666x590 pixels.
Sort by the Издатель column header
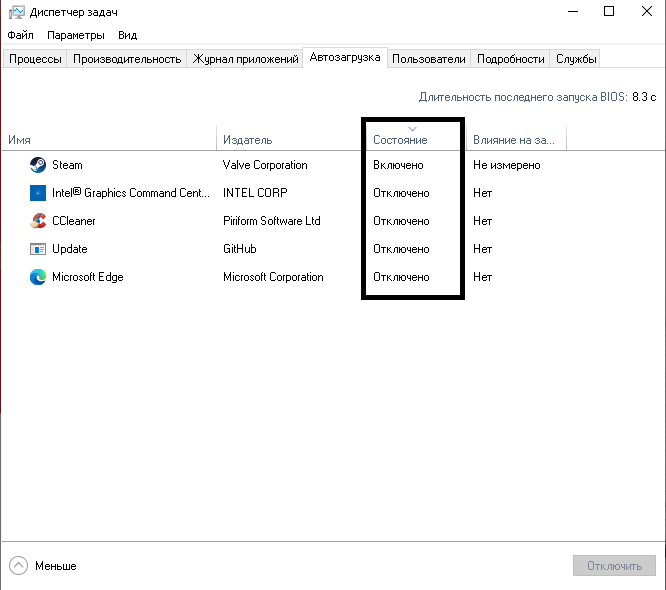pyautogui.click(x=248, y=140)
